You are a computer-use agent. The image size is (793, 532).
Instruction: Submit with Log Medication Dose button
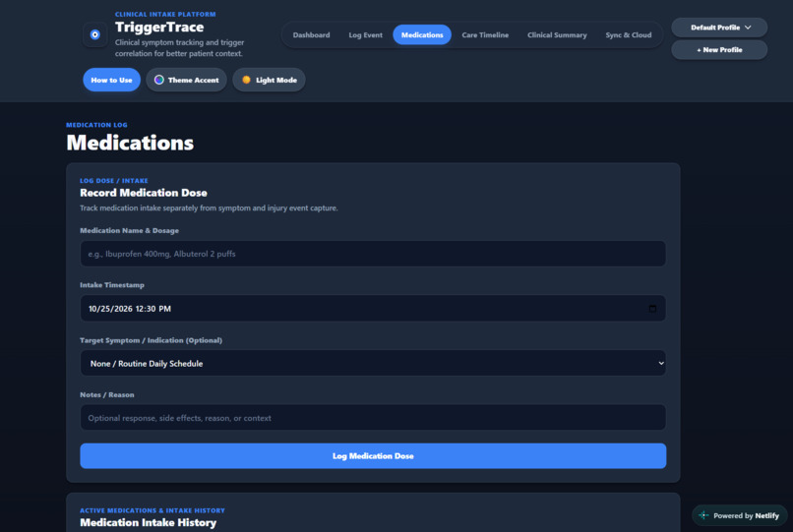373,455
